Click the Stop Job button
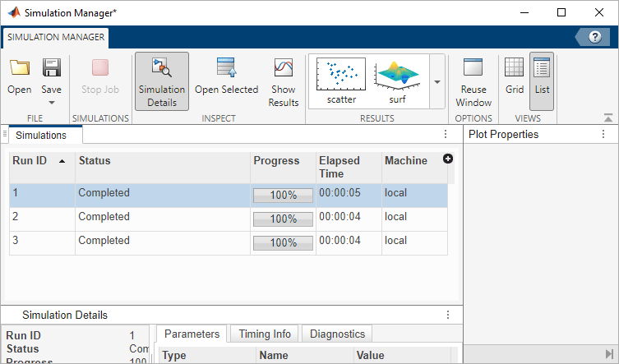Screen dimensions: 619x364 (100, 76)
